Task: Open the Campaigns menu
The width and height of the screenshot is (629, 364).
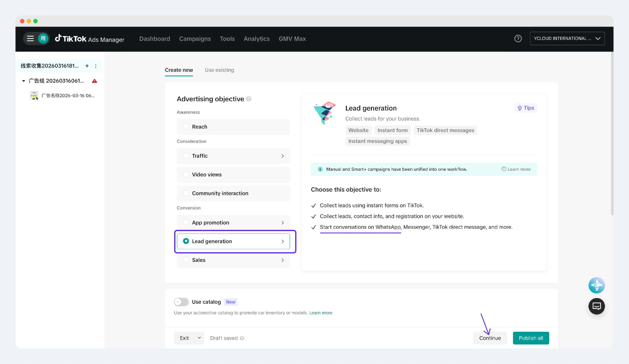Action: tap(195, 39)
